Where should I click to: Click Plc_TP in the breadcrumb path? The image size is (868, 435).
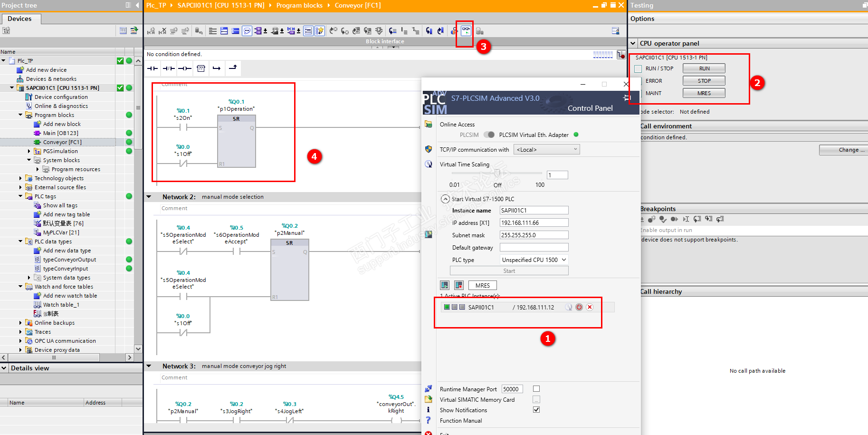pyautogui.click(x=156, y=5)
